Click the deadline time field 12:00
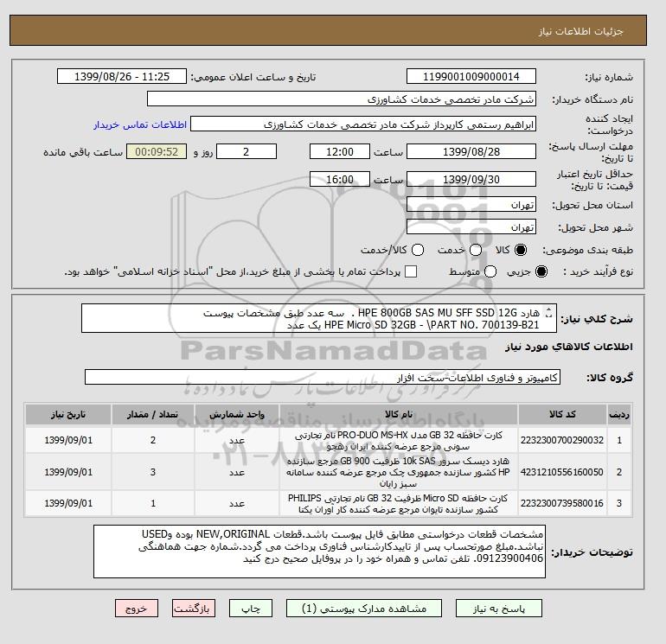 [339, 151]
